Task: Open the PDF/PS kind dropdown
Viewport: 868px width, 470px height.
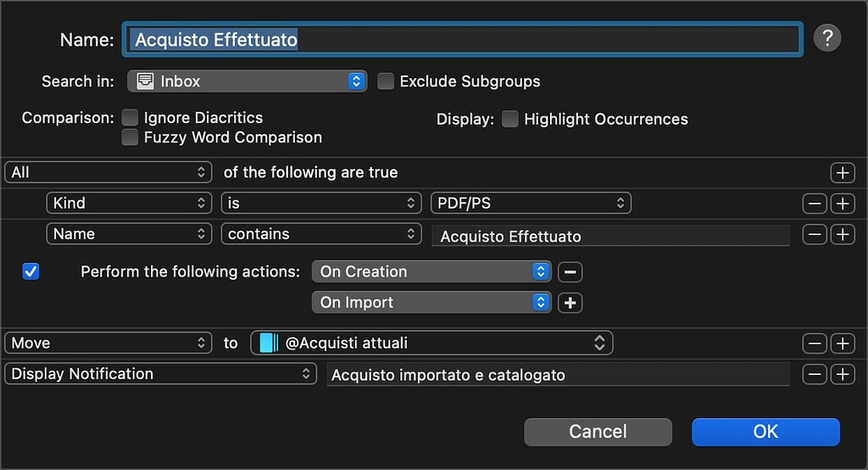Action: pyautogui.click(x=531, y=204)
